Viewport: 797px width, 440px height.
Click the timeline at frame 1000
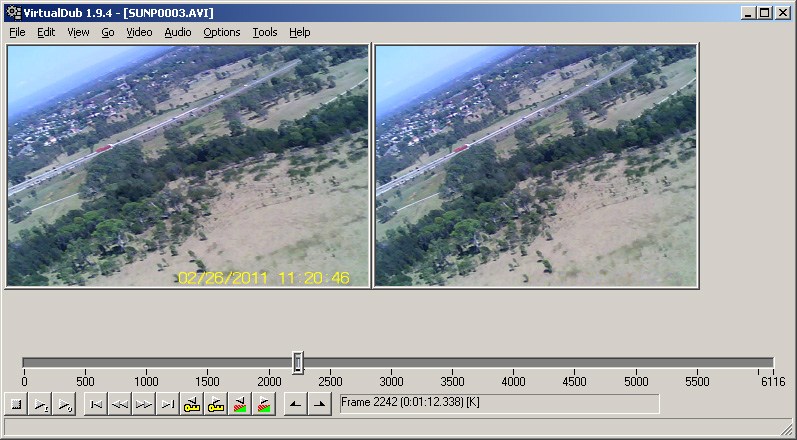click(146, 363)
